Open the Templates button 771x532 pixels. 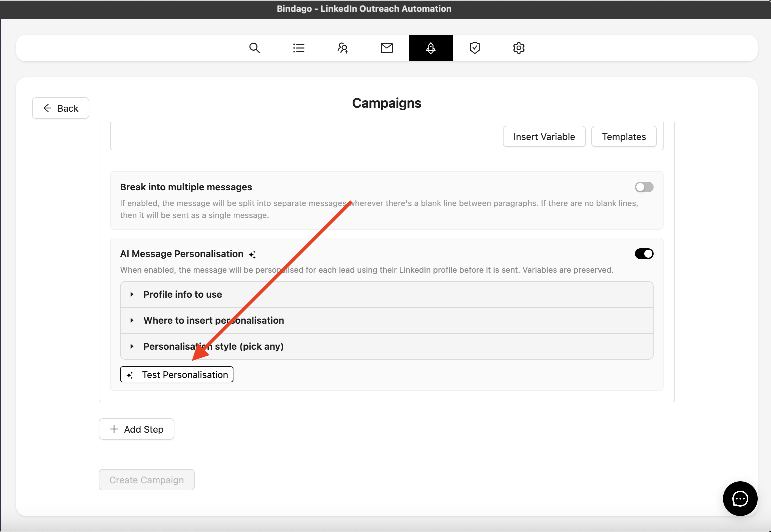coord(624,136)
